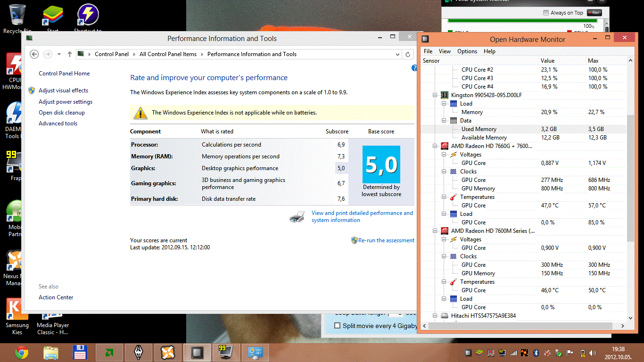Enable Always on Top in AMD System Monitor

546,13
